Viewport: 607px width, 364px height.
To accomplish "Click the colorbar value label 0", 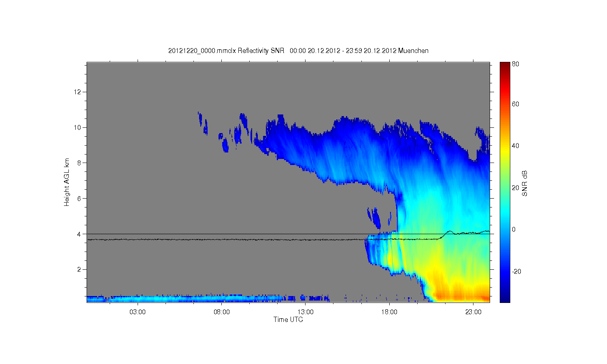I will (x=514, y=229).
